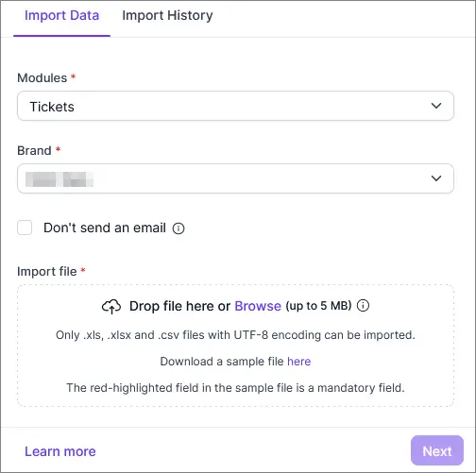Open the Brand dropdown
This screenshot has width=476, height=473.
click(235, 178)
